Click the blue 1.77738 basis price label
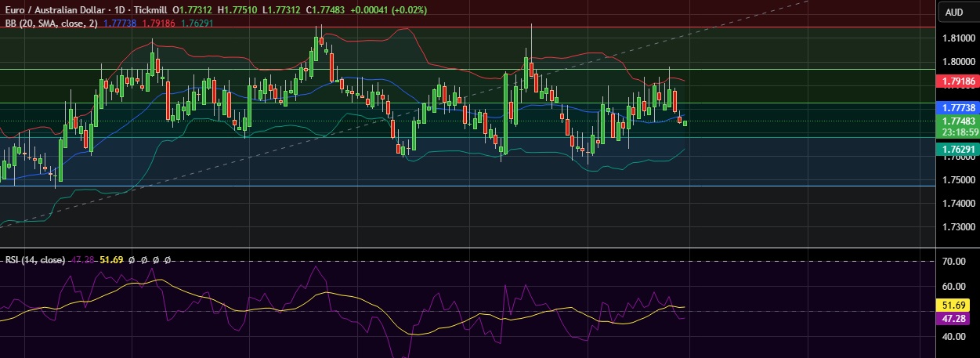 pos(959,107)
